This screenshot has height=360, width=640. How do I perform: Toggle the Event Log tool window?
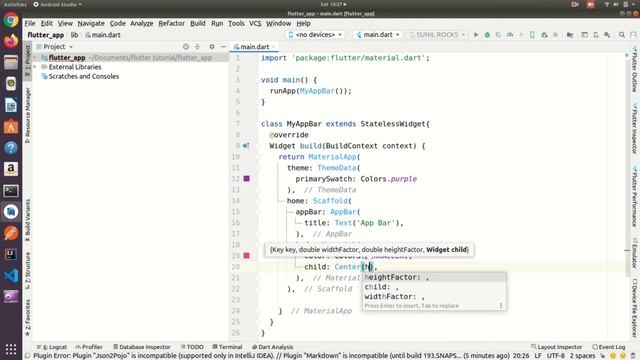609,347
